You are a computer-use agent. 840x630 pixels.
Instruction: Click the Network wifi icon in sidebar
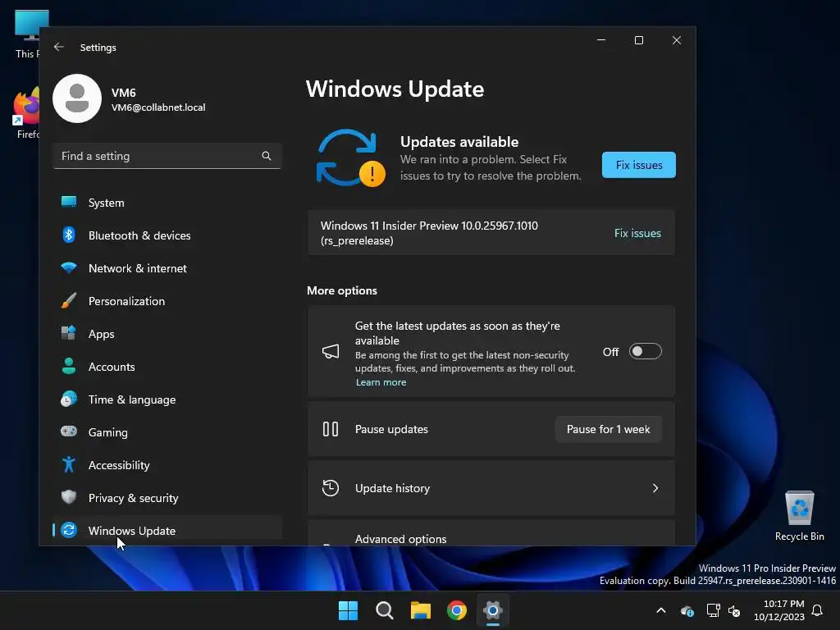tap(69, 268)
